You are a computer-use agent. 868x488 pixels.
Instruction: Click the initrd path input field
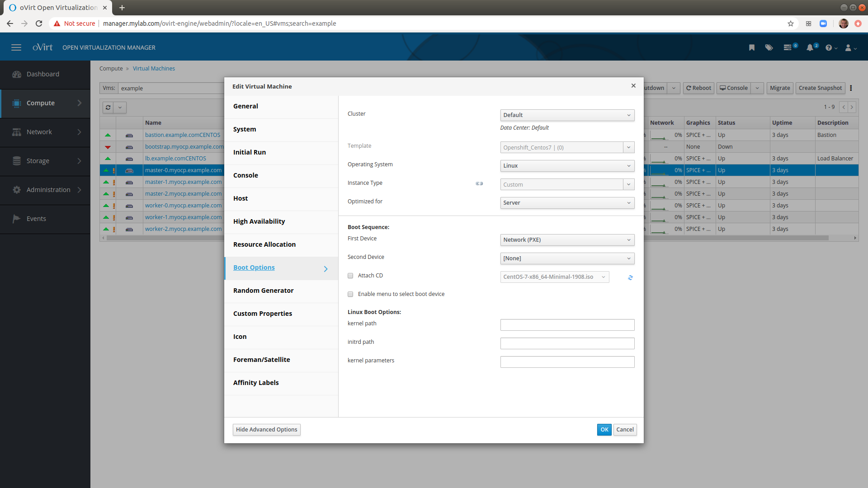[x=567, y=343]
